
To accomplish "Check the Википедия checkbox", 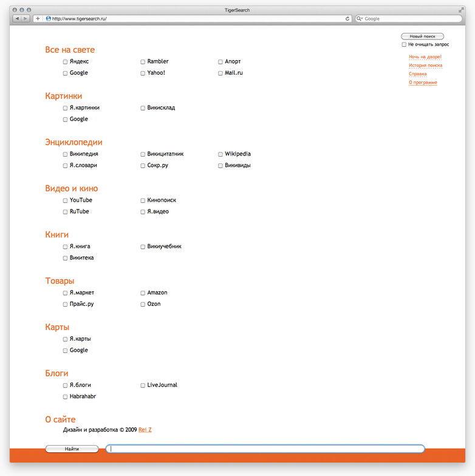I will 65,154.
